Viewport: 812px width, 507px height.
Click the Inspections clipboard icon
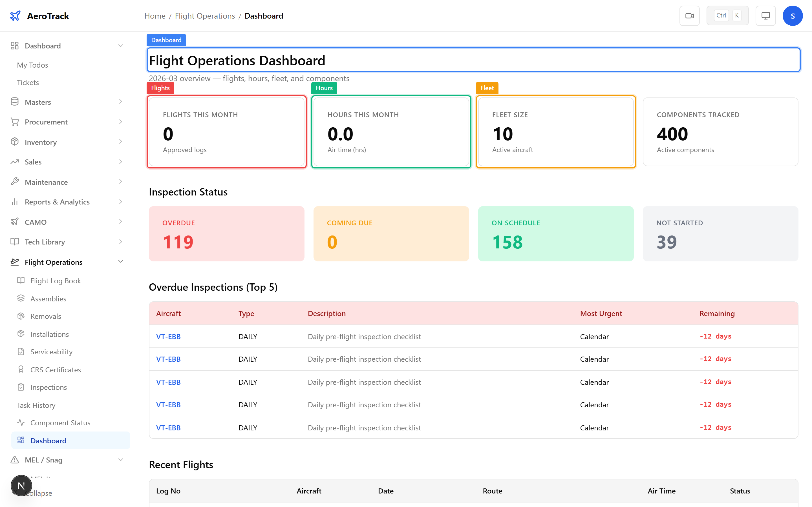[x=21, y=387]
